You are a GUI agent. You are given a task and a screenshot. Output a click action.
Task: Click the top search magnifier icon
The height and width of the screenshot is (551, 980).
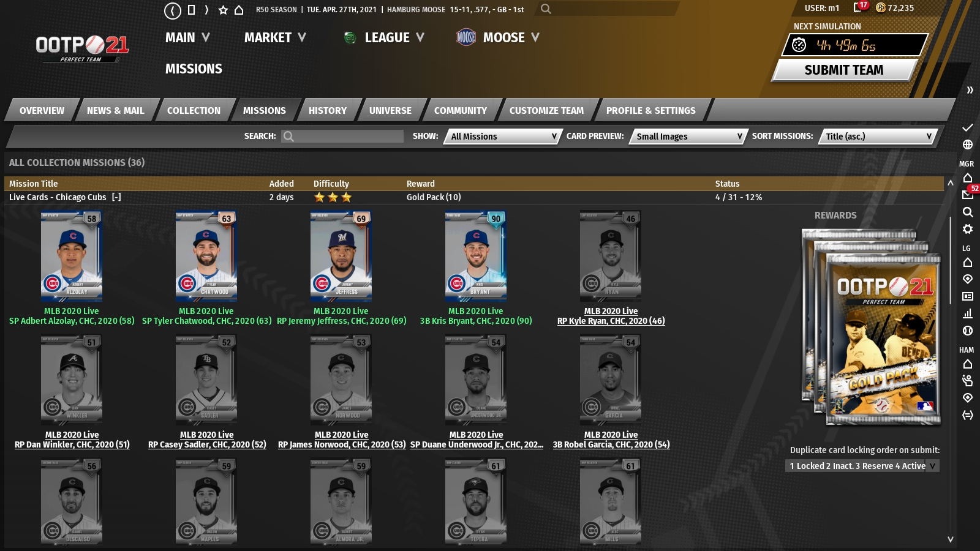[546, 9]
